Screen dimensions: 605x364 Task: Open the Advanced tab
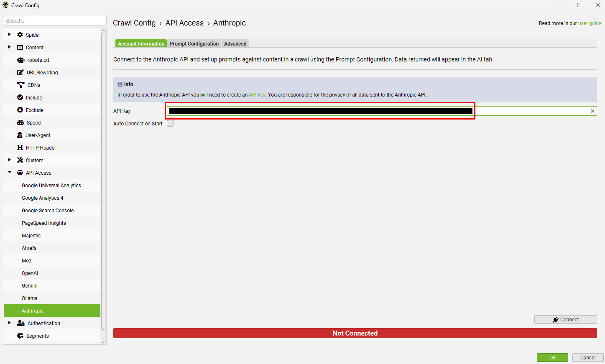click(235, 43)
